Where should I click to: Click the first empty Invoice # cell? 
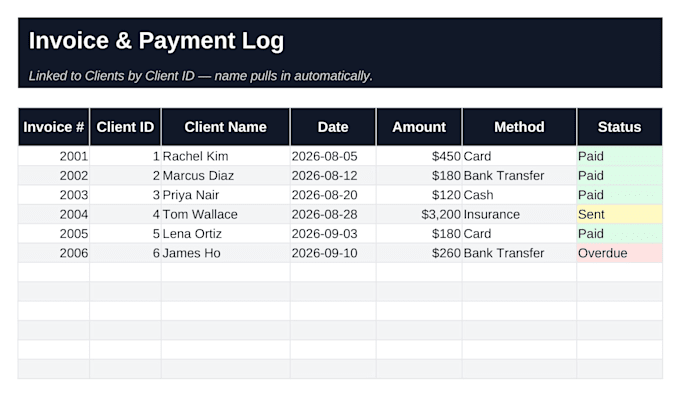tap(54, 272)
